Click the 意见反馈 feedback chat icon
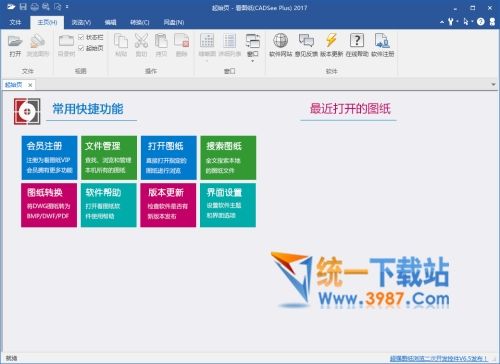Screen dimensions: 500x364 coord(306,41)
